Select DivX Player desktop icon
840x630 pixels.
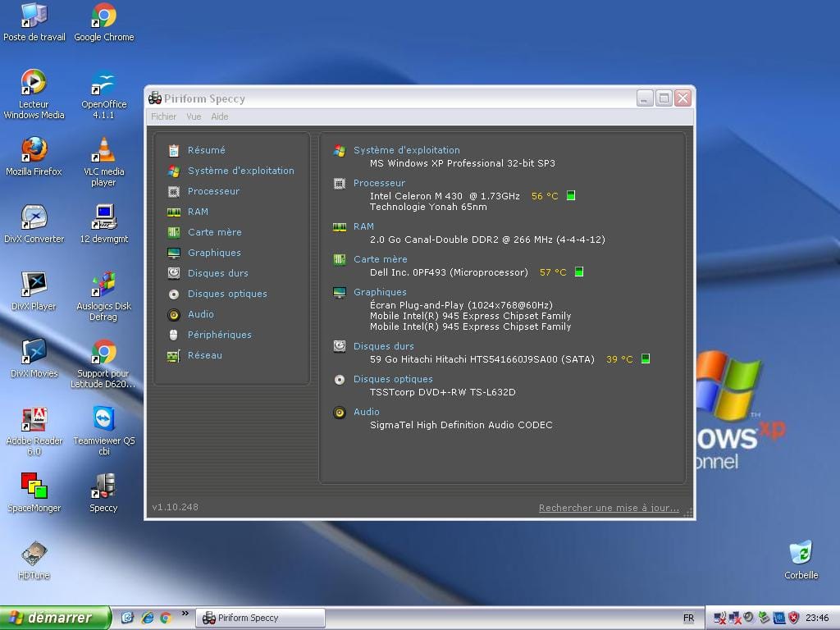pos(34,291)
